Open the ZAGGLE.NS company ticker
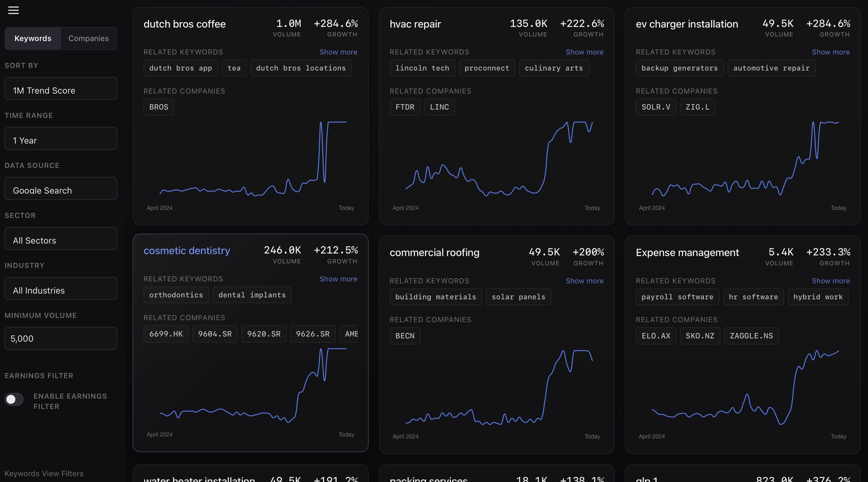868x482 pixels. [751, 336]
